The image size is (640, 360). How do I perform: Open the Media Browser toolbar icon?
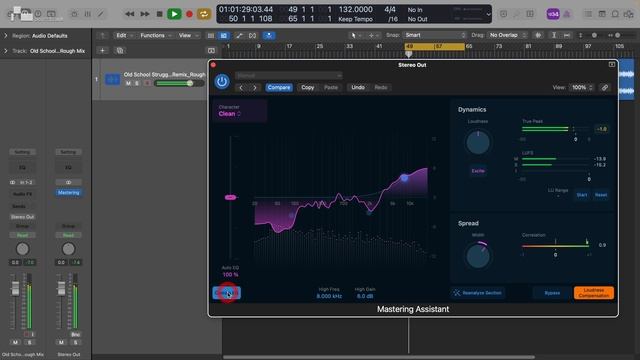pos(629,14)
